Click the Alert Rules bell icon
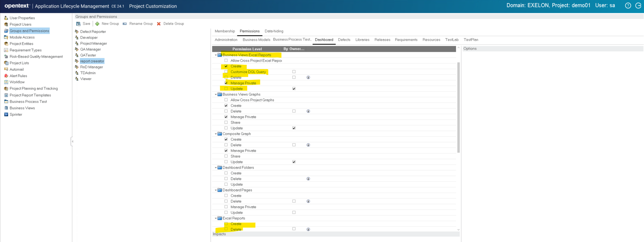This screenshot has height=242, width=644. tap(6, 76)
